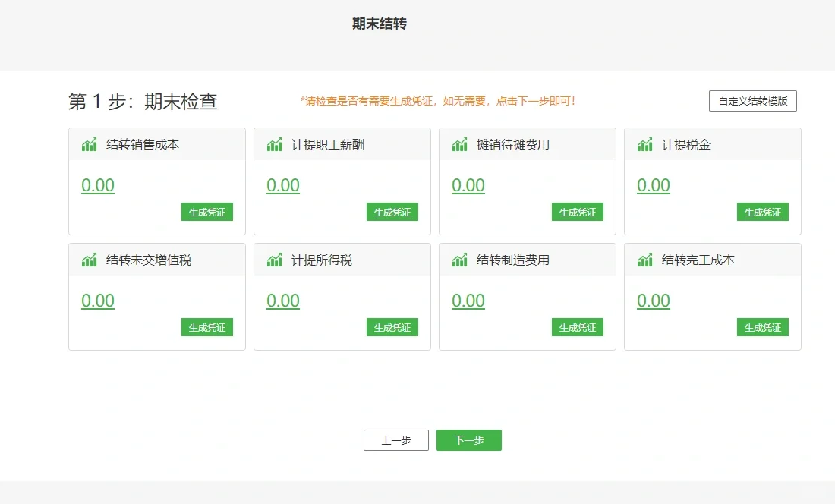Click the chart icon on 计提职工薪酬 card
835x504 pixels.
pos(274,143)
